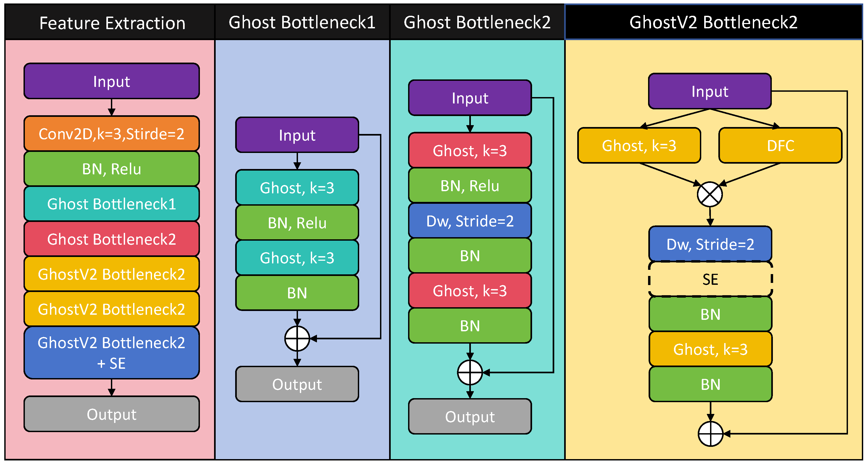Click the blue Dw, Stride=2 block in Ghost Bottleneck2
Screen dimensions: 868x465
[470, 221]
